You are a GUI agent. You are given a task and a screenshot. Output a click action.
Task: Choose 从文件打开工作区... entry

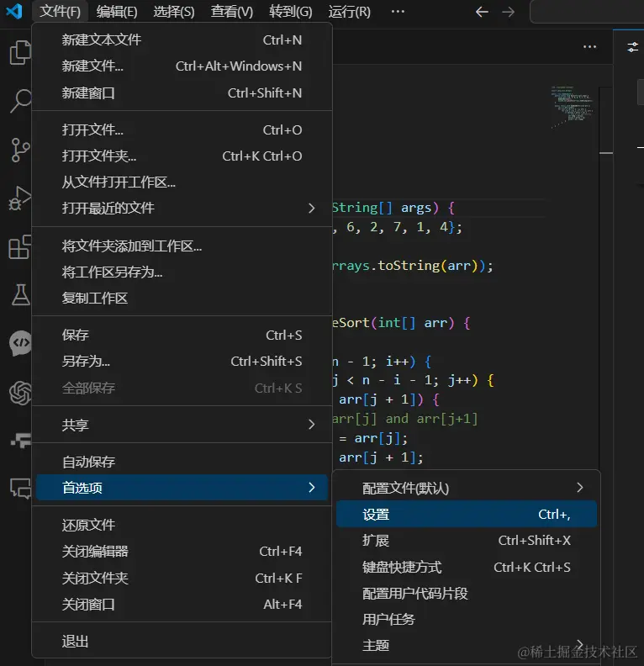(x=182, y=182)
